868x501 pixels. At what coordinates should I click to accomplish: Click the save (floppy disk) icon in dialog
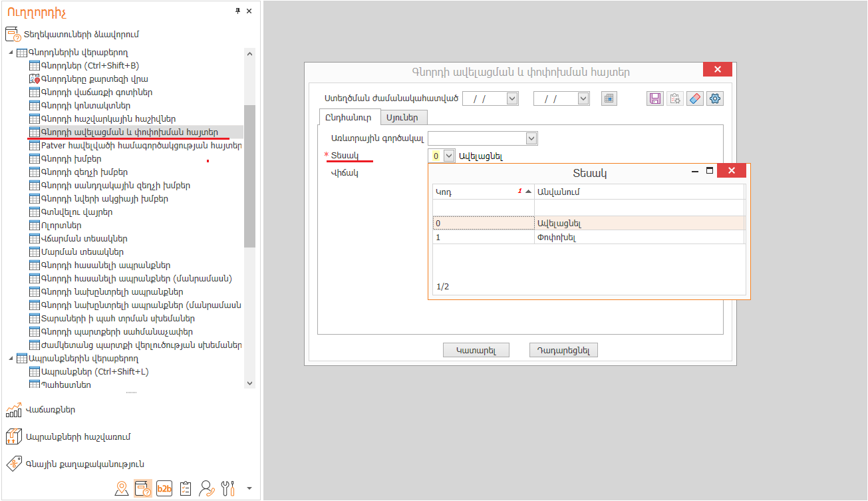tap(655, 98)
